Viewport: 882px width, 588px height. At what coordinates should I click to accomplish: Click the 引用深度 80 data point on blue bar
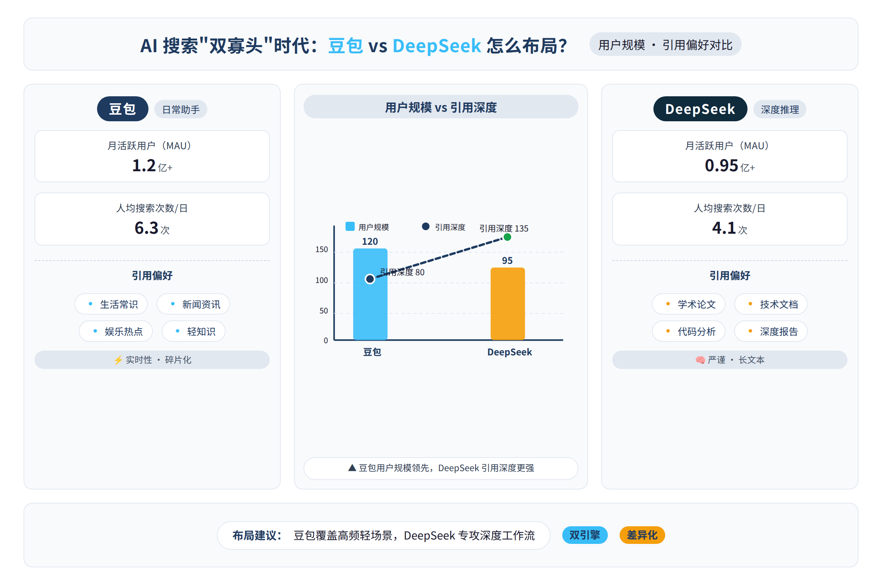(x=370, y=279)
